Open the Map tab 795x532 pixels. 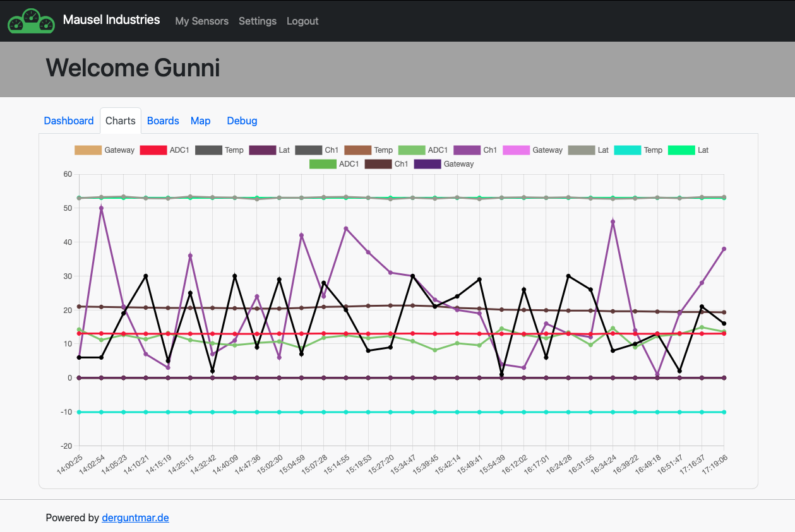[x=200, y=121]
